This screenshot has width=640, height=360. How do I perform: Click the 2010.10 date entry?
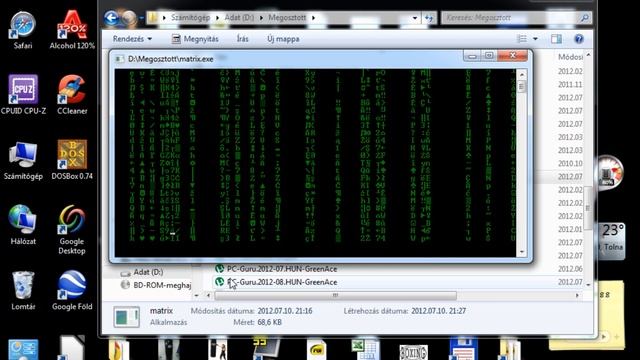coord(570,163)
